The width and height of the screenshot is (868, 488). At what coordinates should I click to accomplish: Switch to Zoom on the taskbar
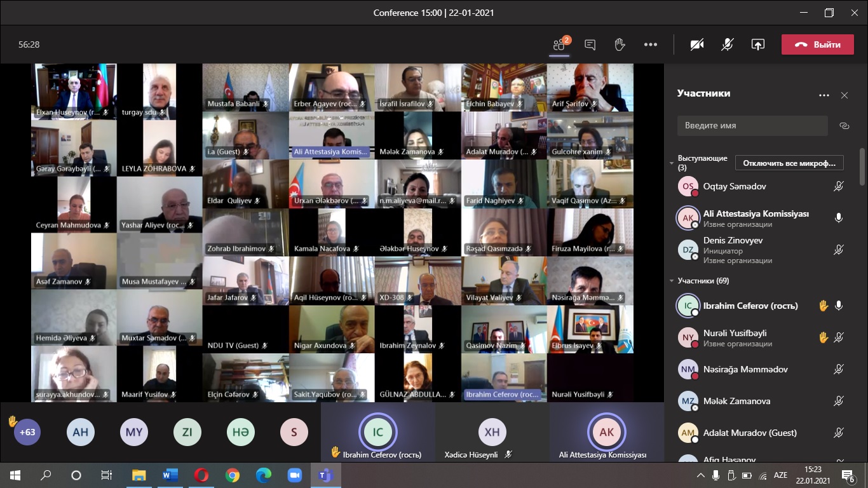point(294,475)
